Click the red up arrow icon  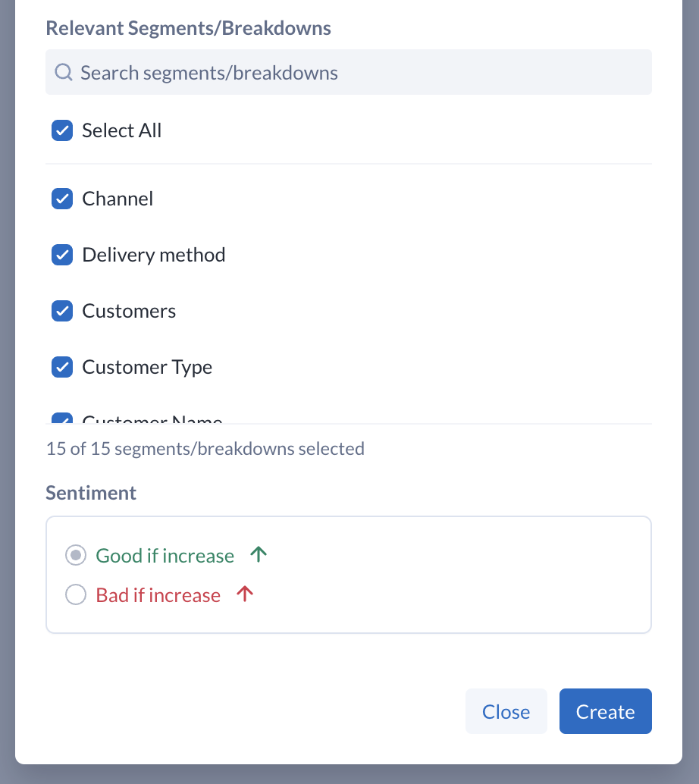click(x=244, y=594)
